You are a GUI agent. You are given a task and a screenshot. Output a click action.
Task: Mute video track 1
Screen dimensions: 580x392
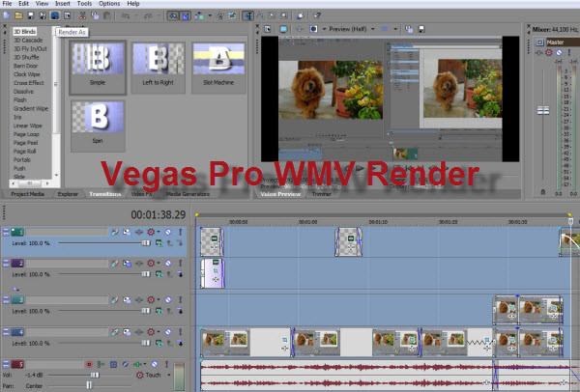pos(168,232)
